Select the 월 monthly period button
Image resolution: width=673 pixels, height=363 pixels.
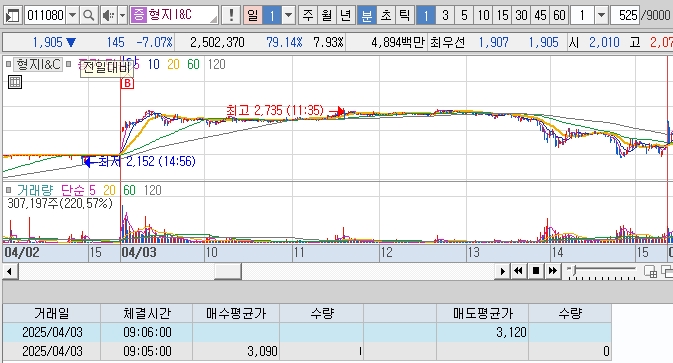(x=327, y=15)
